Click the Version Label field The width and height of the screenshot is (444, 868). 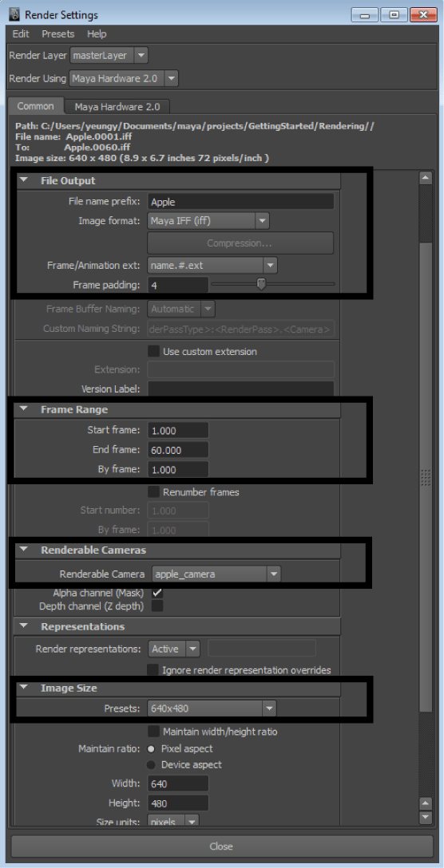point(240,389)
